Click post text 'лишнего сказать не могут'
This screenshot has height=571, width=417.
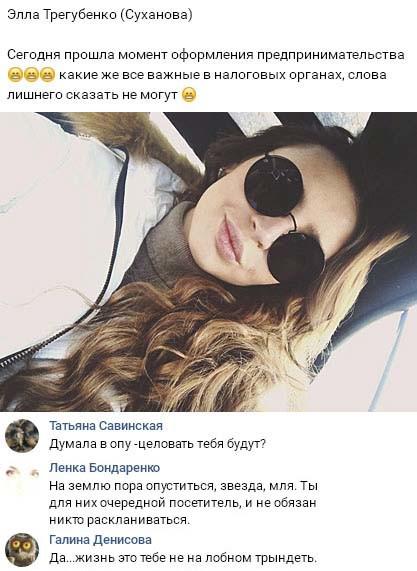click(92, 95)
